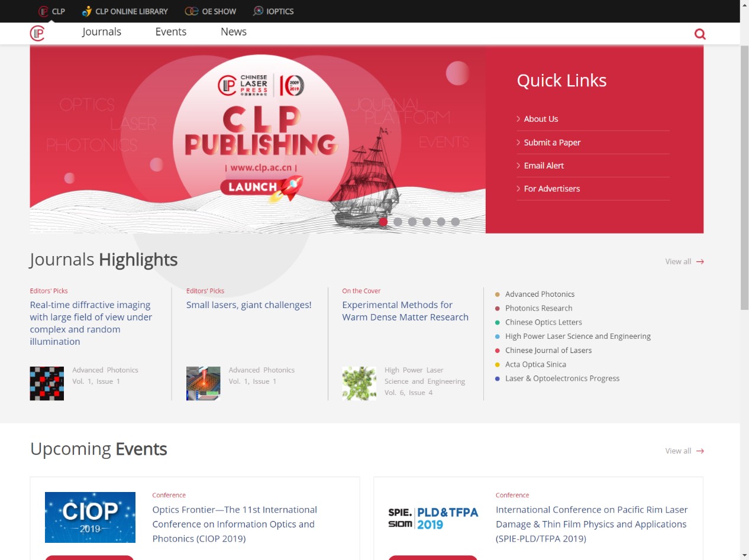This screenshot has height=560, width=749.
Task: Select the second carousel slide dot
Action: tap(398, 222)
